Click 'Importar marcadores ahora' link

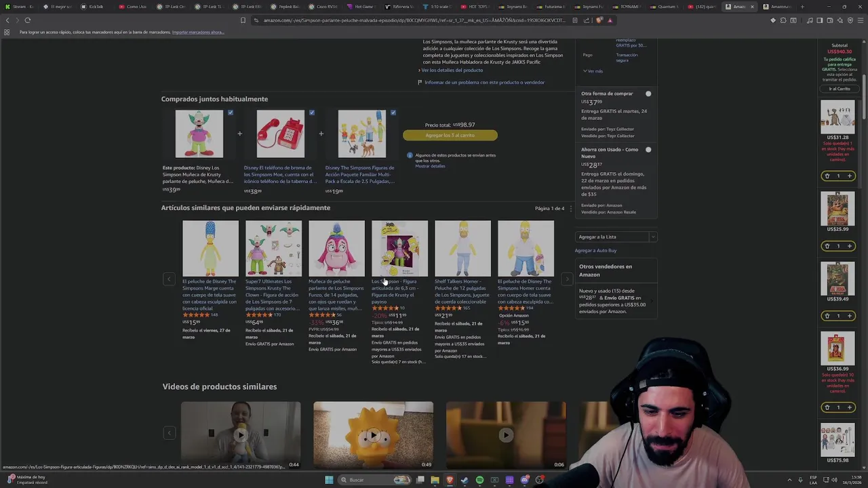[x=198, y=32]
